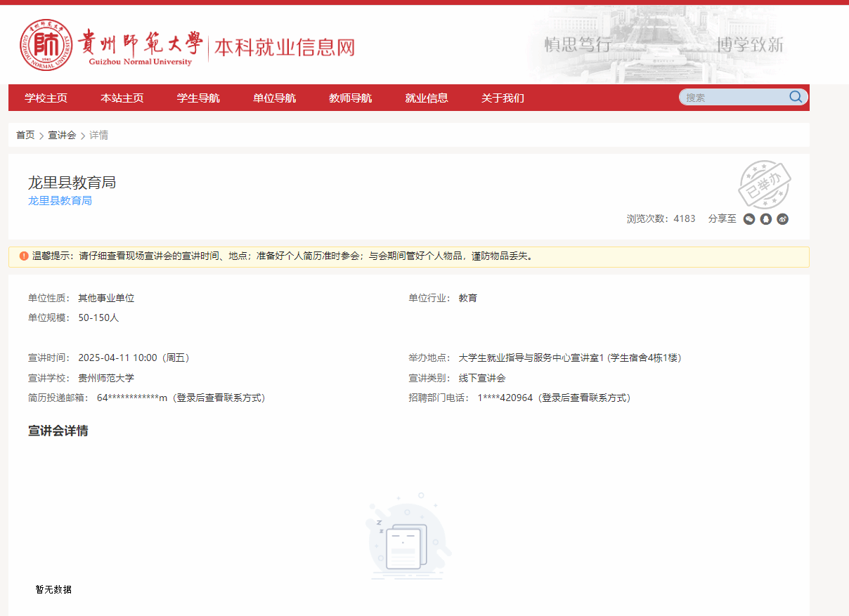Image resolution: width=849 pixels, height=616 pixels.
Task: Share the event to Weibo
Action: pos(782,219)
